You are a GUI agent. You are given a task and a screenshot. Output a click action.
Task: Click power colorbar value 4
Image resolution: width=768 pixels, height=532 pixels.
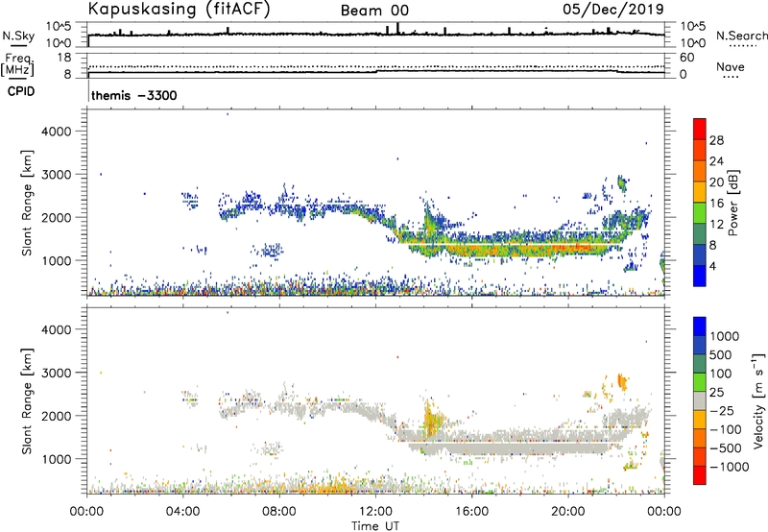coord(712,266)
